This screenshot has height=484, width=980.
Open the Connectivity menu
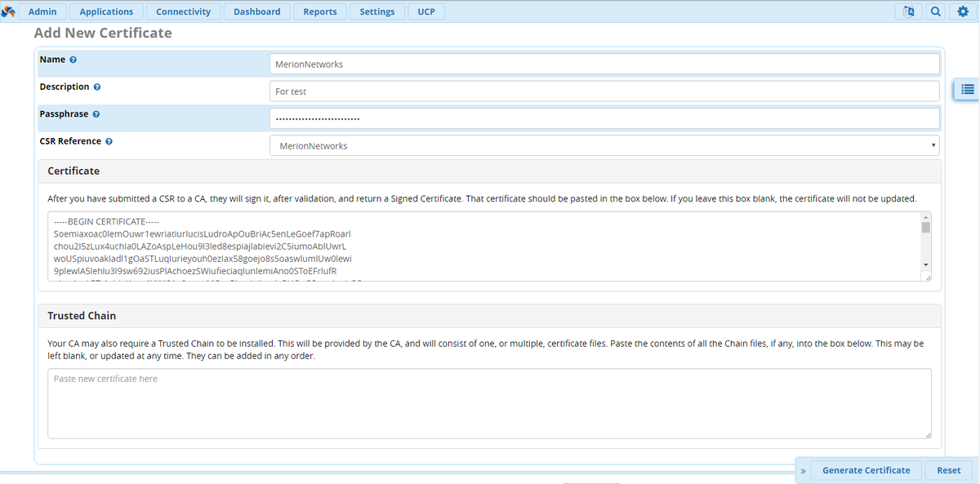click(x=183, y=11)
